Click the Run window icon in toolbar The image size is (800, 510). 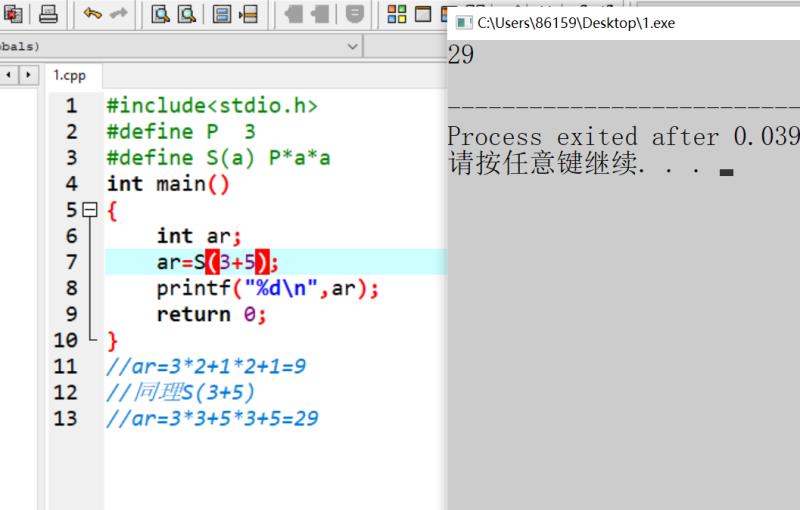(423, 14)
